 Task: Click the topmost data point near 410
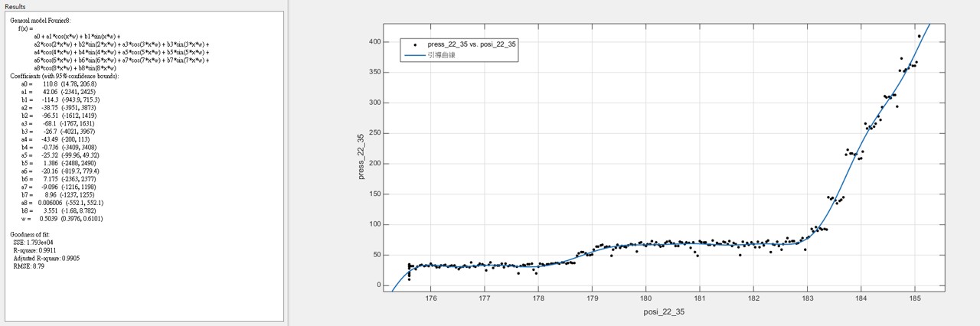tap(919, 36)
